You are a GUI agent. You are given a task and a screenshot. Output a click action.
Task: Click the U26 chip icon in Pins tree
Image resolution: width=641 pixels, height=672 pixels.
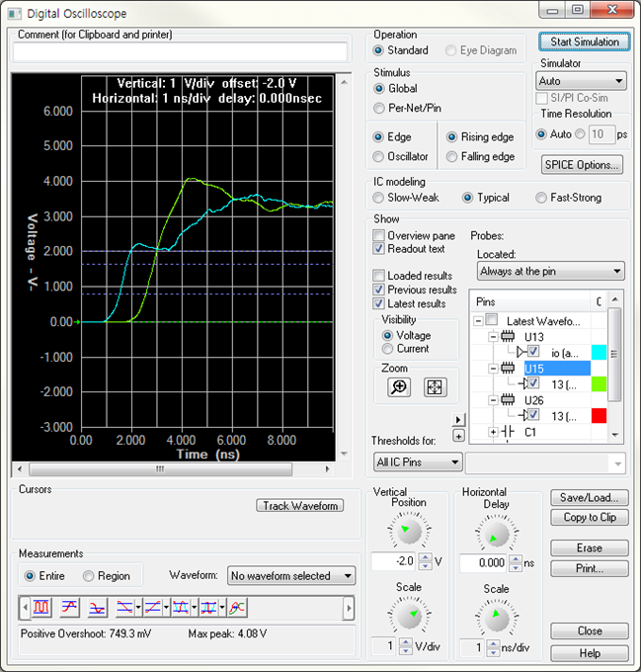508,400
